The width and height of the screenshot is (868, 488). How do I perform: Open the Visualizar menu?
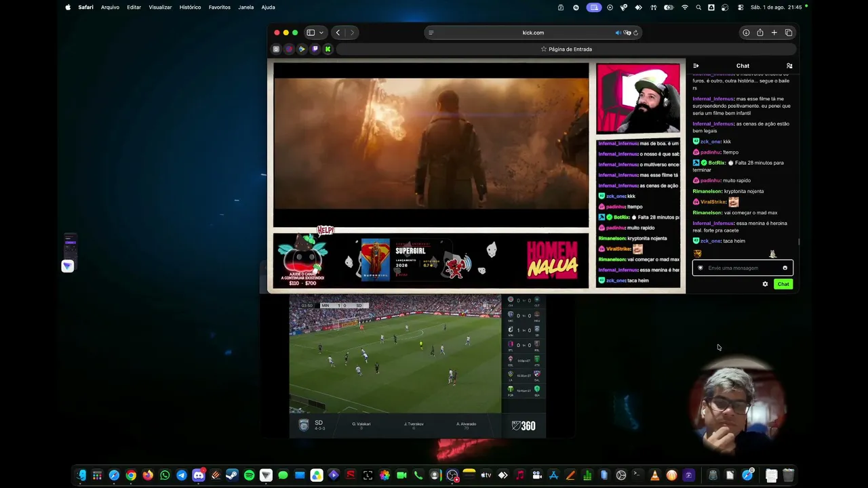(x=161, y=7)
